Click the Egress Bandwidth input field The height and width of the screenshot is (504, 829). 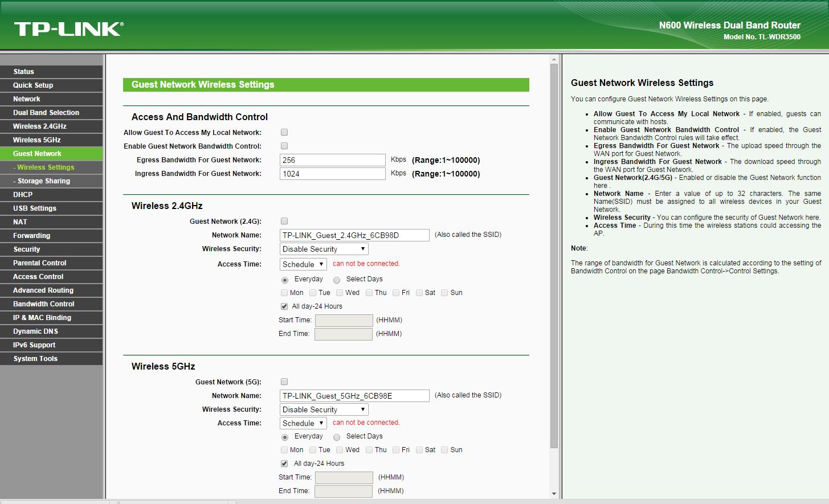coord(333,160)
